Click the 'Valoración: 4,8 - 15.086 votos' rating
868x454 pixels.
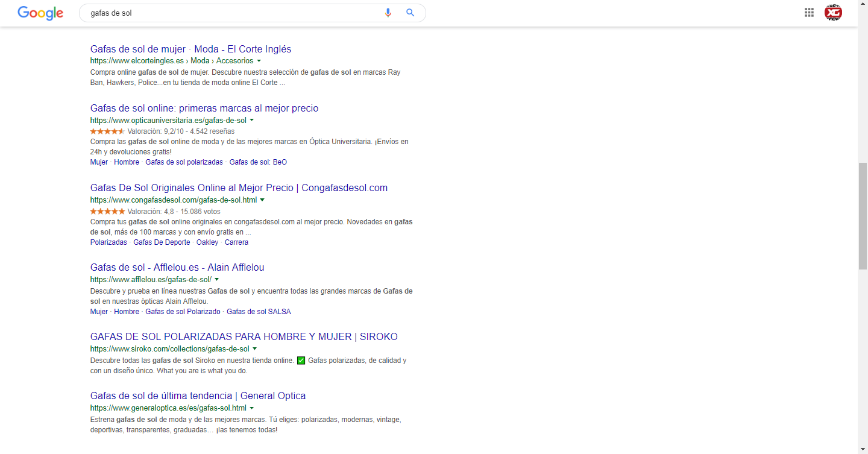point(174,212)
